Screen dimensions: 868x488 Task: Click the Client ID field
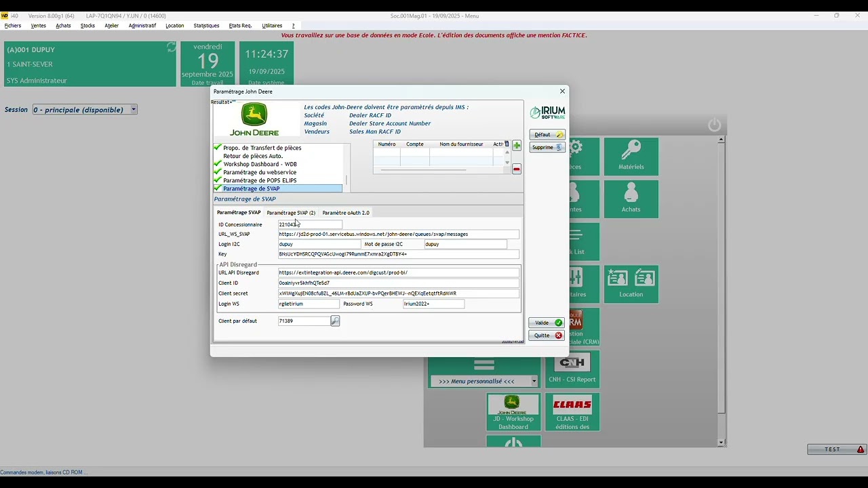tap(399, 283)
